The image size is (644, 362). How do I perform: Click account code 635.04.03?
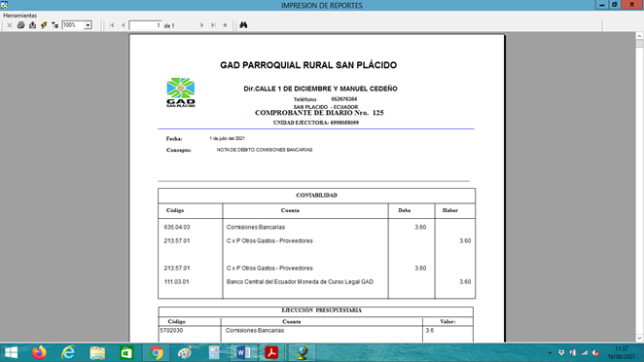click(x=177, y=228)
